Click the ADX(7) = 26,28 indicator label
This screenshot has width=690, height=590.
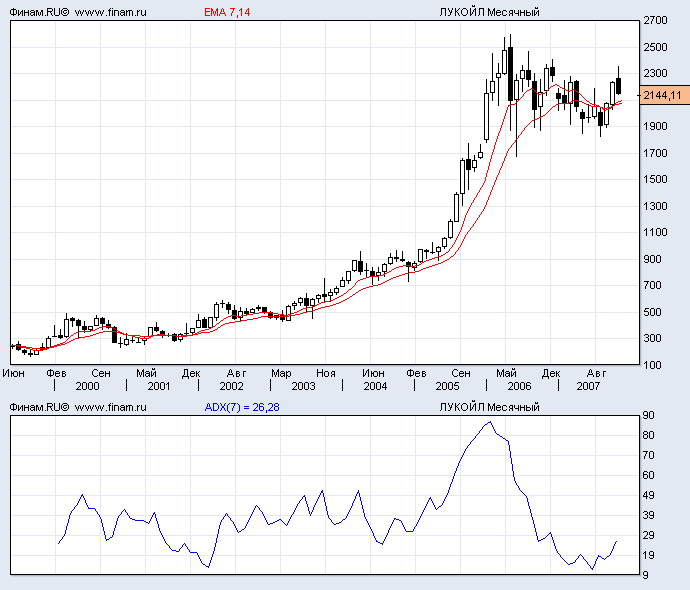click(x=242, y=407)
